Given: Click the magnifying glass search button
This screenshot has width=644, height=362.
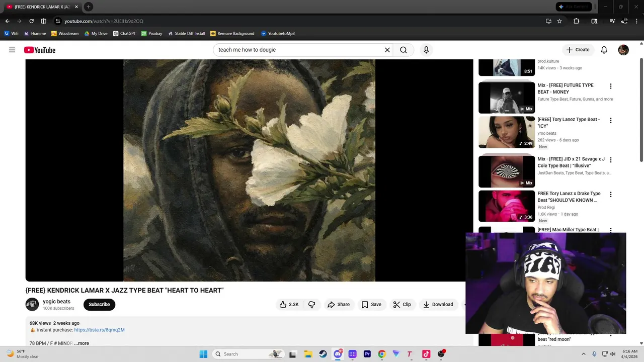Looking at the screenshot, I should click(404, 50).
